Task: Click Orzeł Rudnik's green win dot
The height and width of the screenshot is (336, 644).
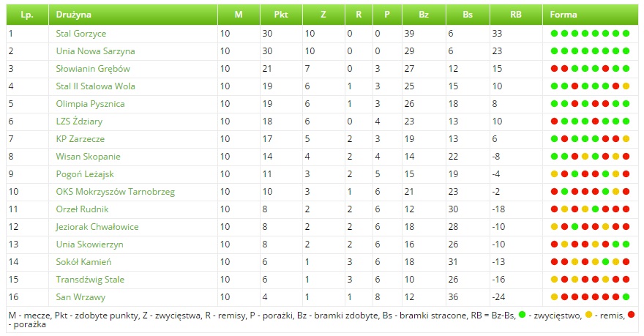Action: click(595, 209)
